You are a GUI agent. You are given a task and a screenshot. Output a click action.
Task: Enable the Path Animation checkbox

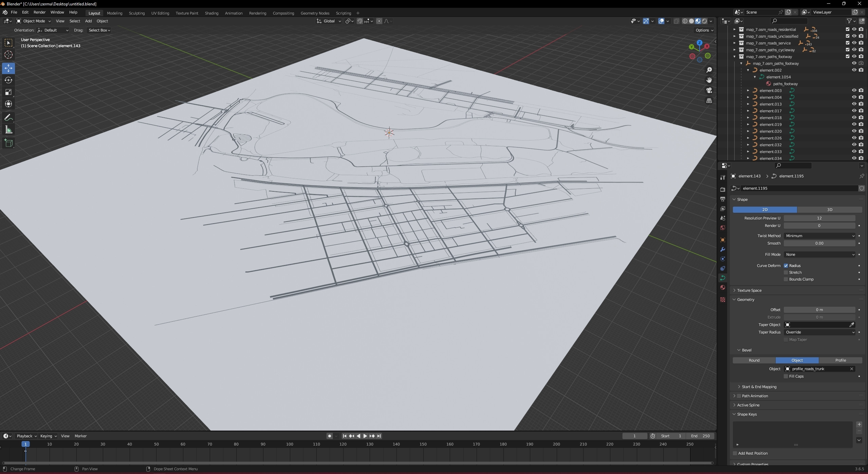coord(739,396)
